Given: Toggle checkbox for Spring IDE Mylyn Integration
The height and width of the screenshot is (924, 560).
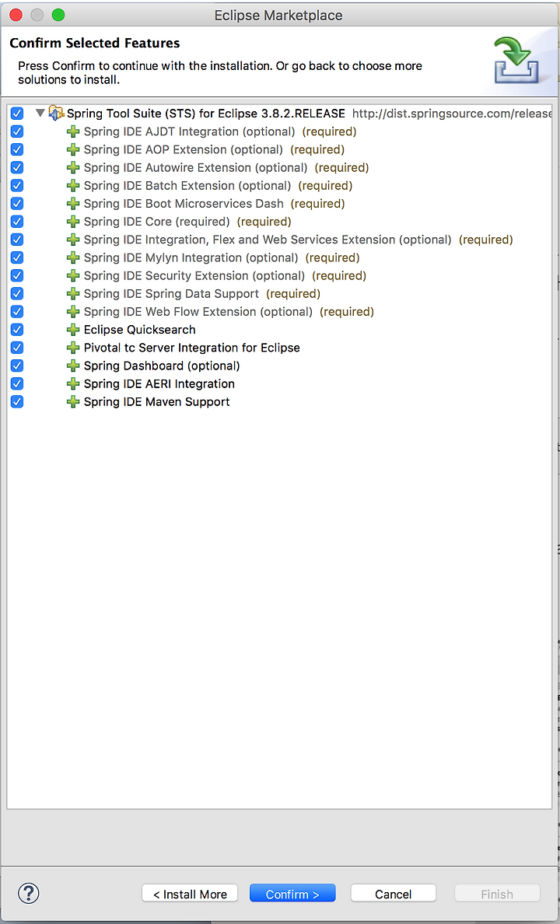Looking at the screenshot, I should [x=17, y=257].
